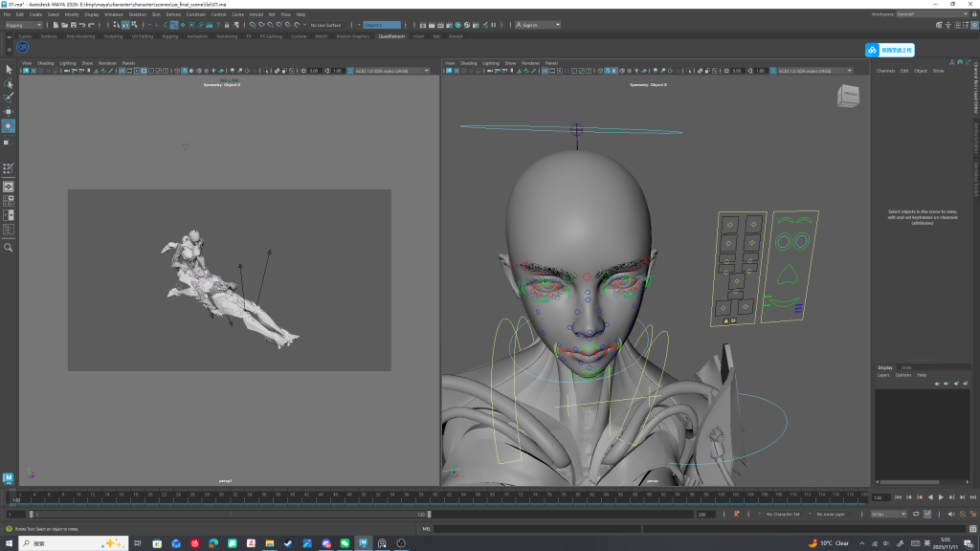Click the Select tool arrow icon

pos(9,69)
